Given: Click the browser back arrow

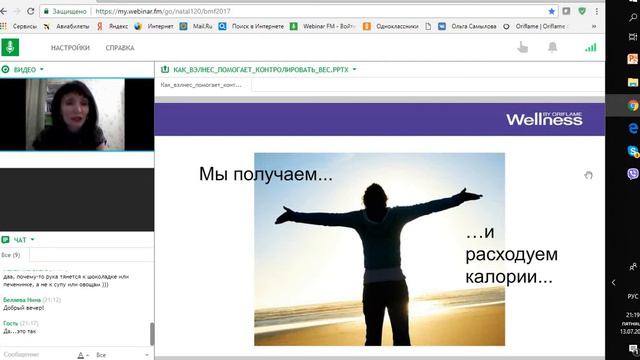Looking at the screenshot, I should click(x=4, y=11).
